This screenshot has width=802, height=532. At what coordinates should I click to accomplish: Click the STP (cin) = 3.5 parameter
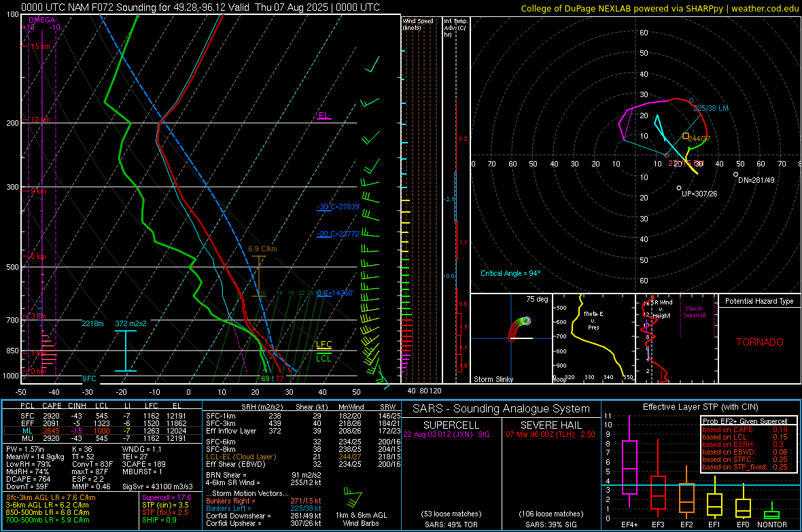[165, 505]
